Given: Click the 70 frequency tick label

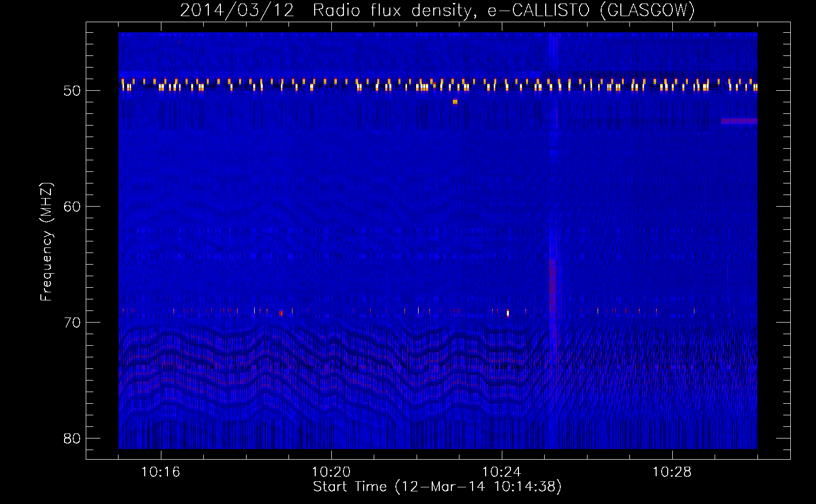Looking at the screenshot, I should [72, 323].
